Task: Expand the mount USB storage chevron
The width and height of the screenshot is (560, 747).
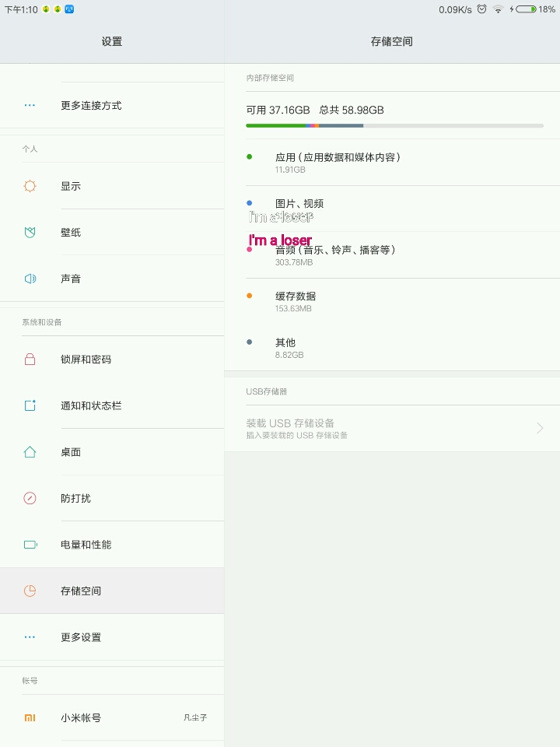Action: 540,428
